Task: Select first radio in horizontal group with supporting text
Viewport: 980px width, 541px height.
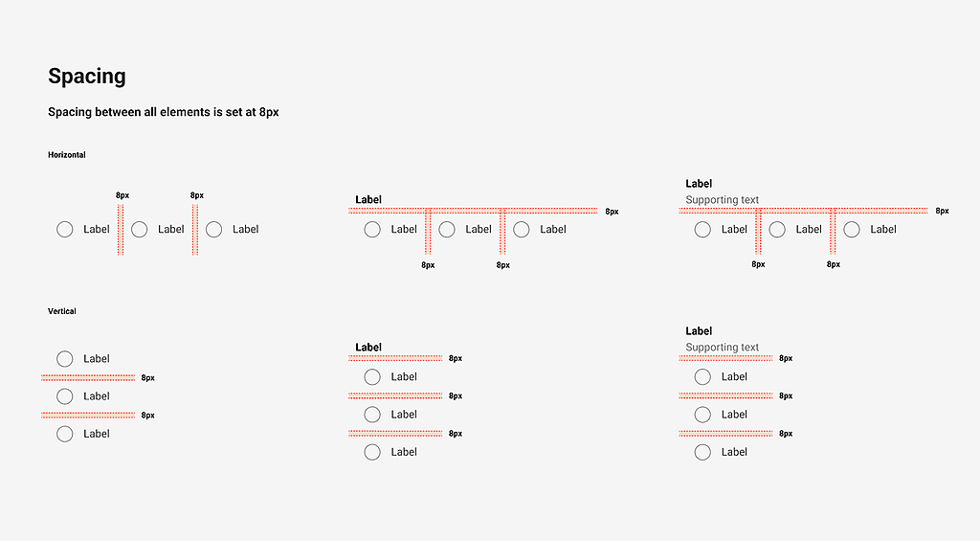Action: click(702, 229)
